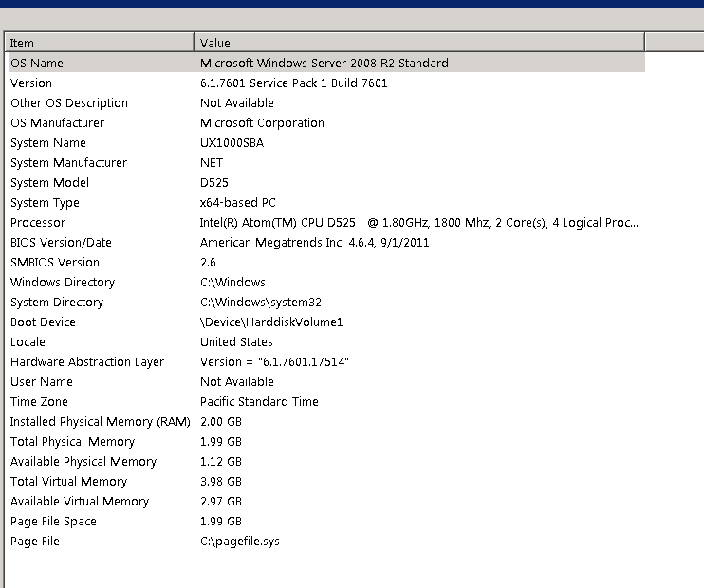Click the System Manufacturer entry
Screen dimensions: 704x588
(68, 163)
